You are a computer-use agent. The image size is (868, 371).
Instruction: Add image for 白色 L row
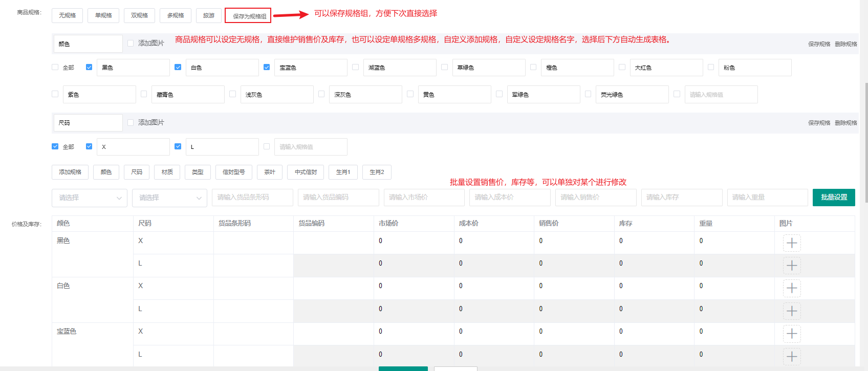792,311
